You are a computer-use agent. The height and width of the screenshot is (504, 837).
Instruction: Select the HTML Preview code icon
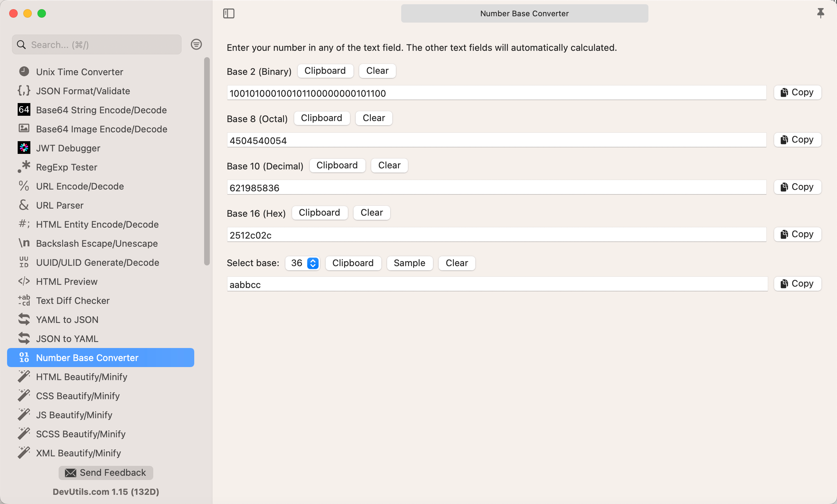(24, 281)
